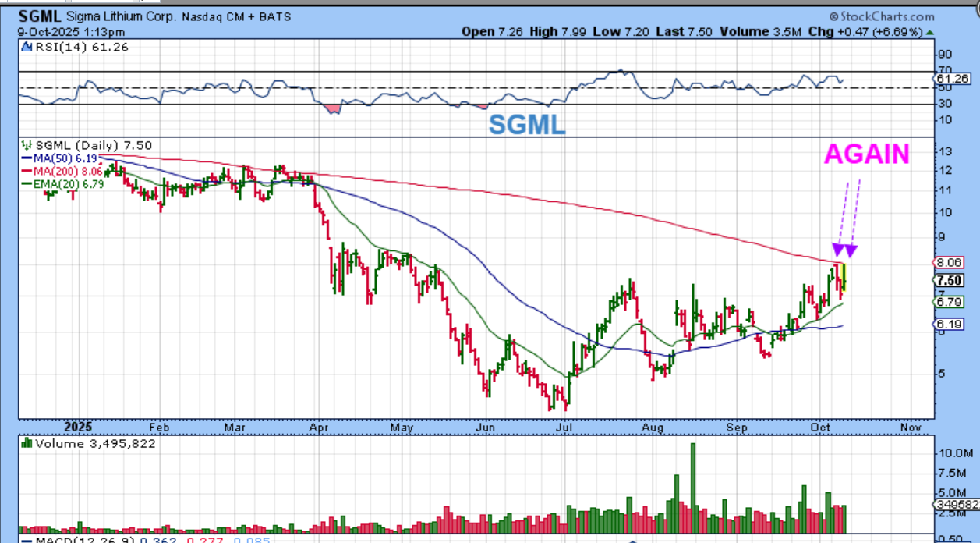
Task: Click the blue dash before MA(50) legend
Action: pyautogui.click(x=27, y=158)
